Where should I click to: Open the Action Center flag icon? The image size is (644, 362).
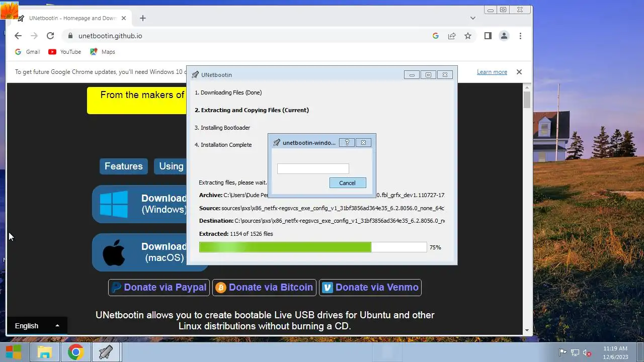pyautogui.click(x=563, y=352)
